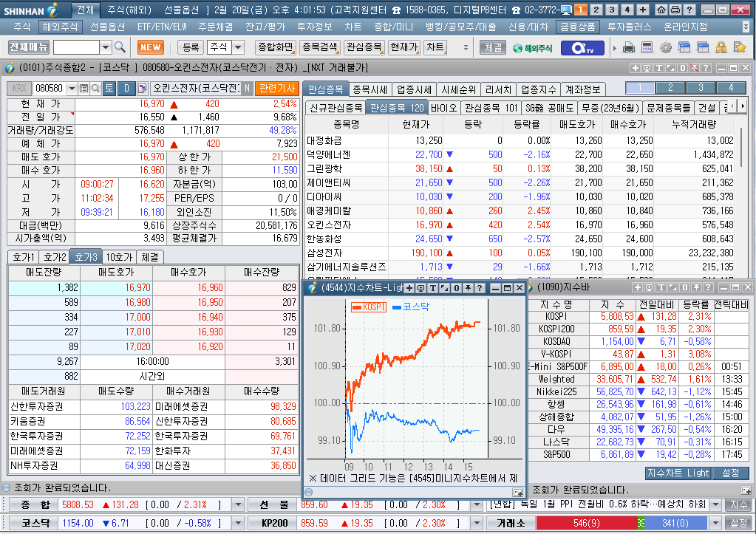Expand the menu bar overflow chevron at right
Viewport: 756px width, 534px height.
click(746, 27)
